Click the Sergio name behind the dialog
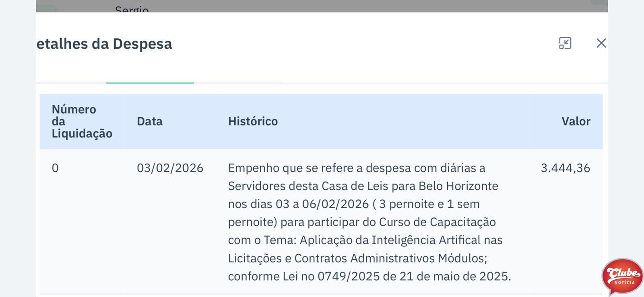644x297 pixels. 132,9
